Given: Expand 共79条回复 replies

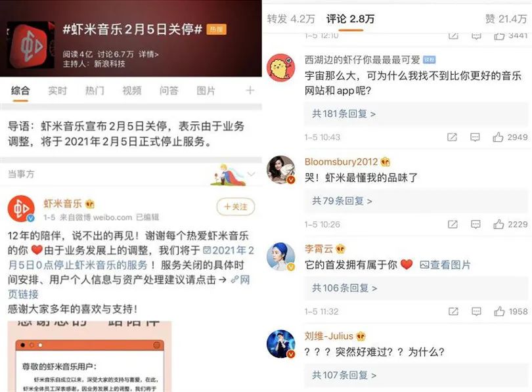Looking at the screenshot, I should click(342, 201).
